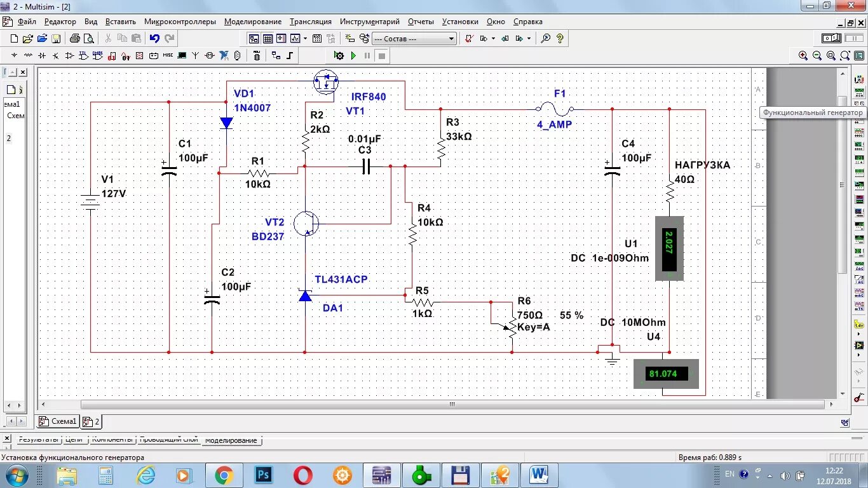This screenshot has height=488, width=868.
Task: Place a diode component
Action: tap(42, 55)
